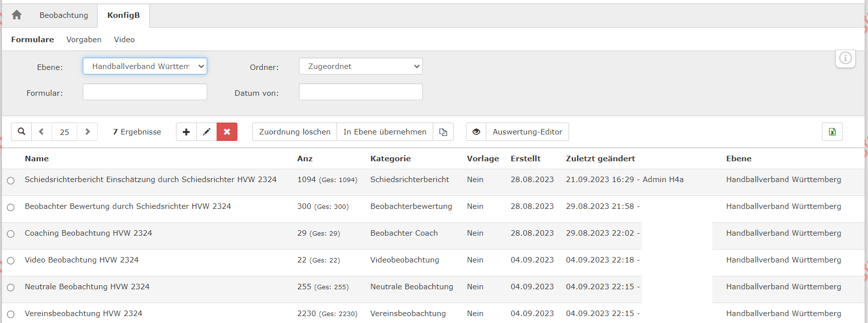
Task: Open the Ebene dropdown
Action: coord(145,66)
